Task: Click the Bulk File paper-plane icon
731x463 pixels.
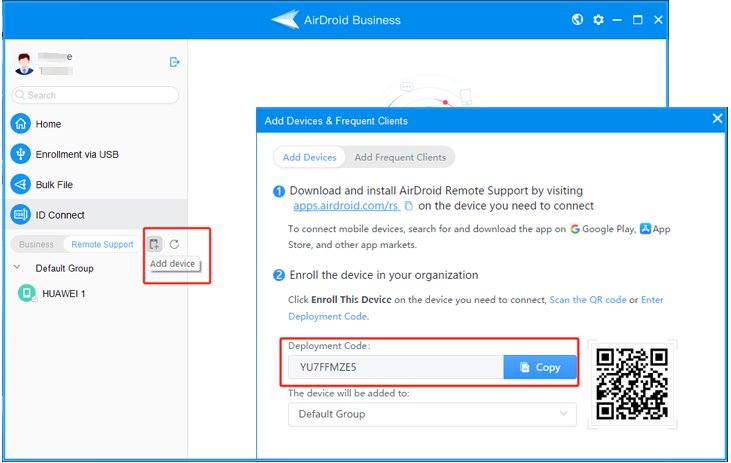Action: pyautogui.click(x=21, y=185)
